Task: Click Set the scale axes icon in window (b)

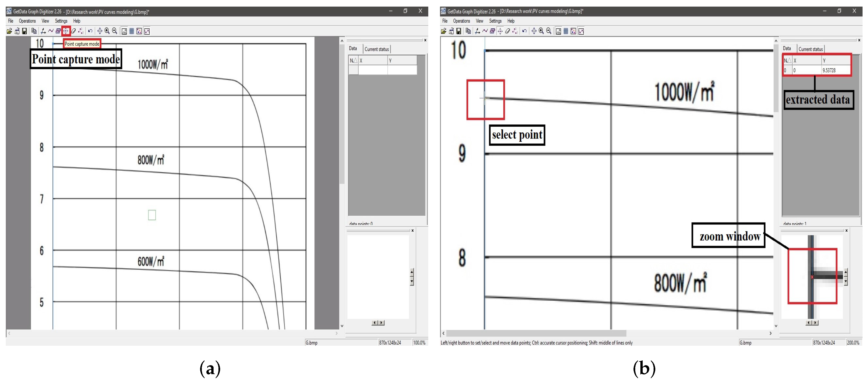Action: point(478,31)
